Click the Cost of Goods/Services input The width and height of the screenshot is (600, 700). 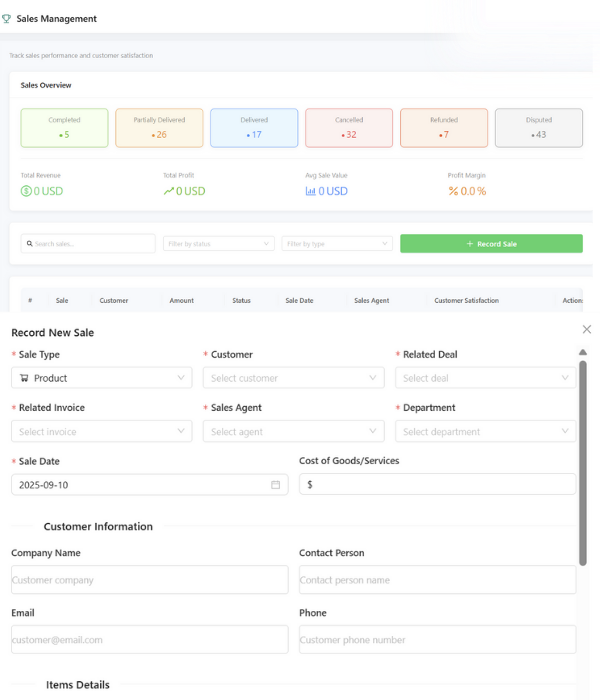[438, 484]
